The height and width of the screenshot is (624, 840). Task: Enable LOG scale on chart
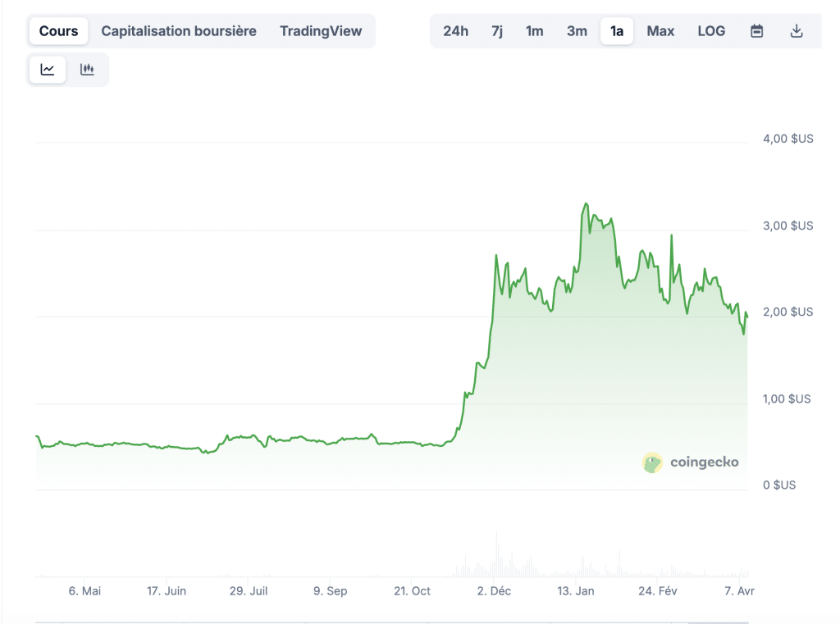[x=711, y=31]
